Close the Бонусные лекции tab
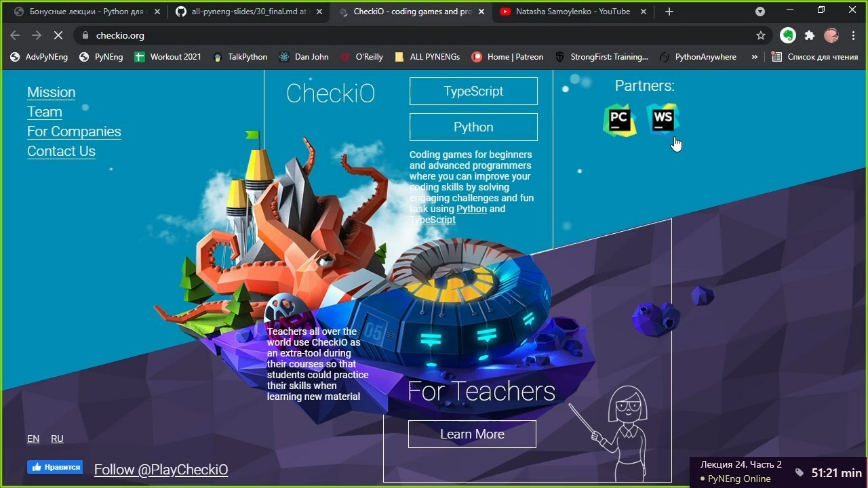868x488 pixels. [x=157, y=12]
